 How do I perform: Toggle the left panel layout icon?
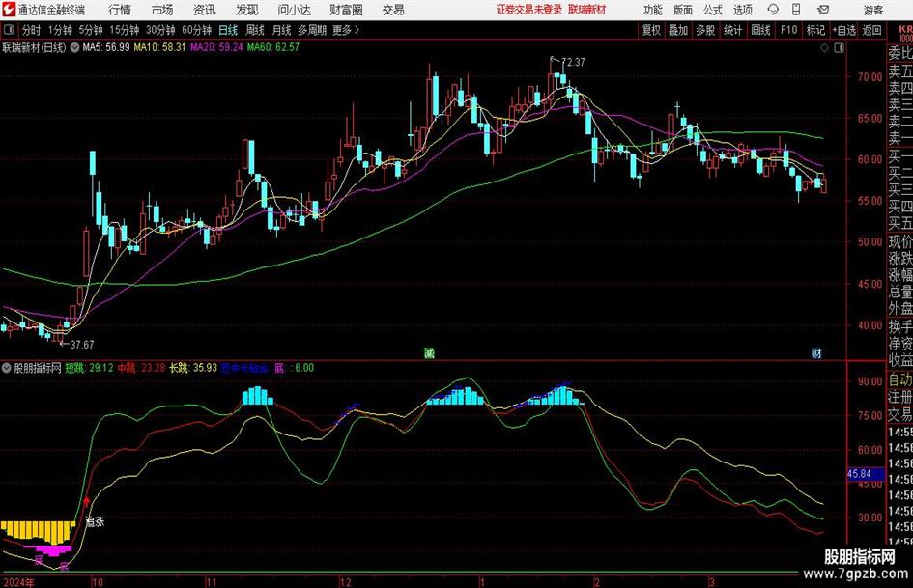pos(9,30)
